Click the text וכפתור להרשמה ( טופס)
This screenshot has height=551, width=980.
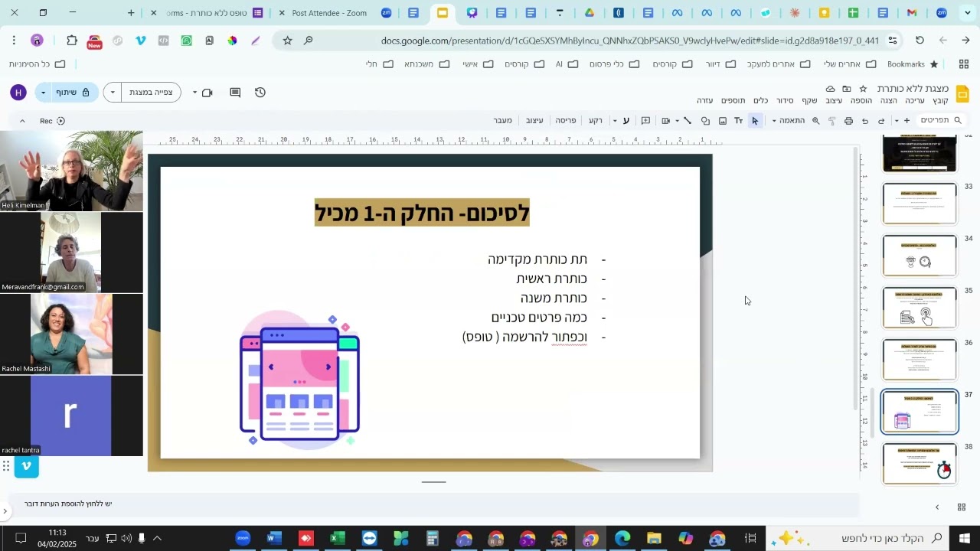525,337
